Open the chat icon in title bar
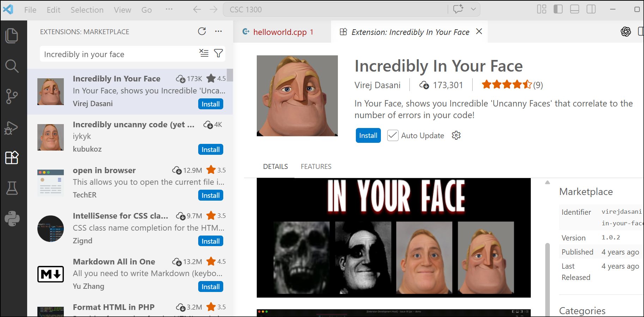The height and width of the screenshot is (317, 644). pyautogui.click(x=458, y=9)
